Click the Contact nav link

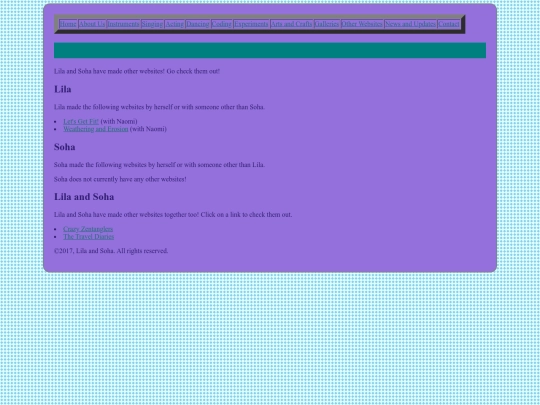[448, 24]
